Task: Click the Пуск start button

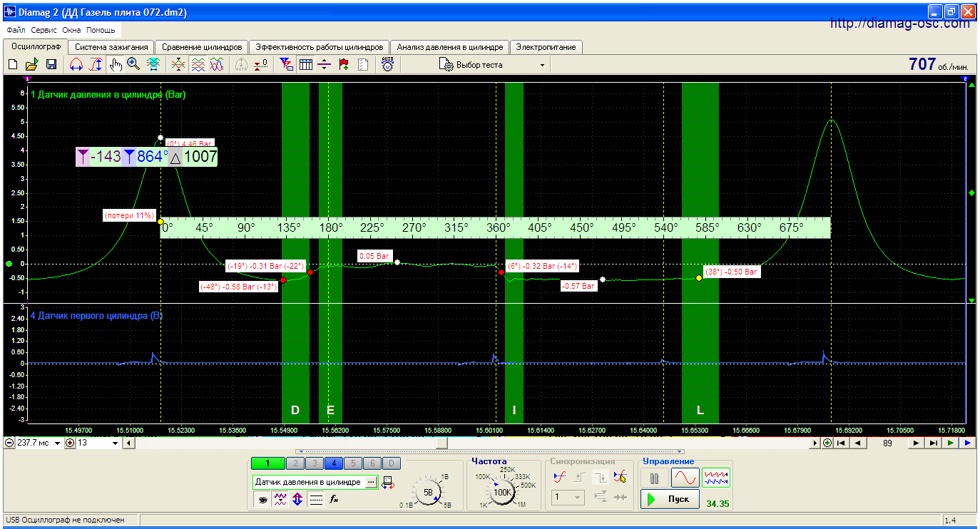Action: click(669, 499)
